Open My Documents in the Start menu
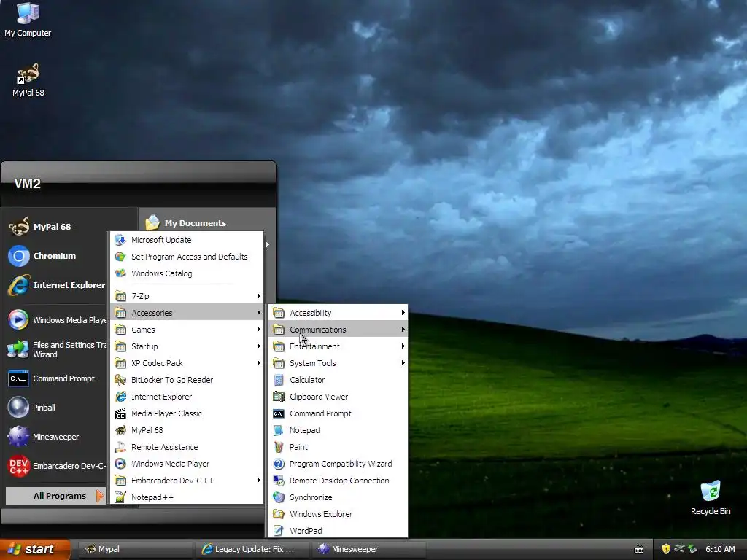The image size is (747, 560). 186,223
